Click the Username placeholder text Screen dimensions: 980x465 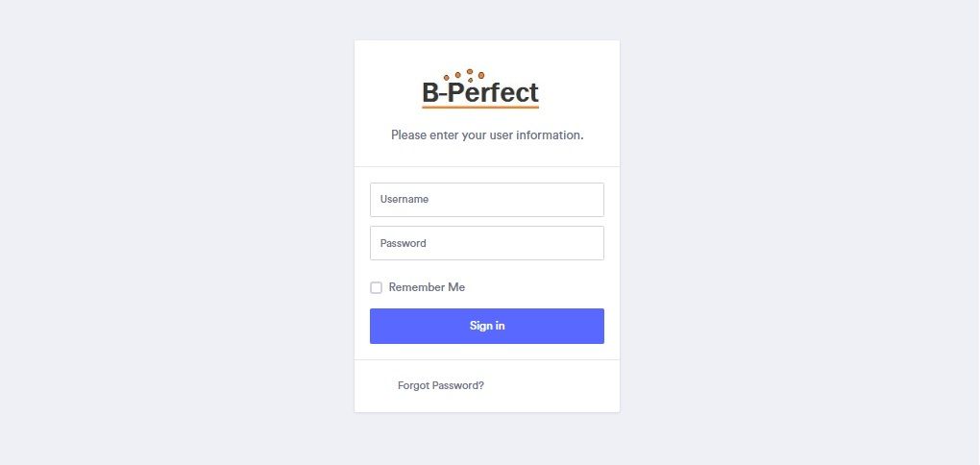pyautogui.click(x=404, y=200)
